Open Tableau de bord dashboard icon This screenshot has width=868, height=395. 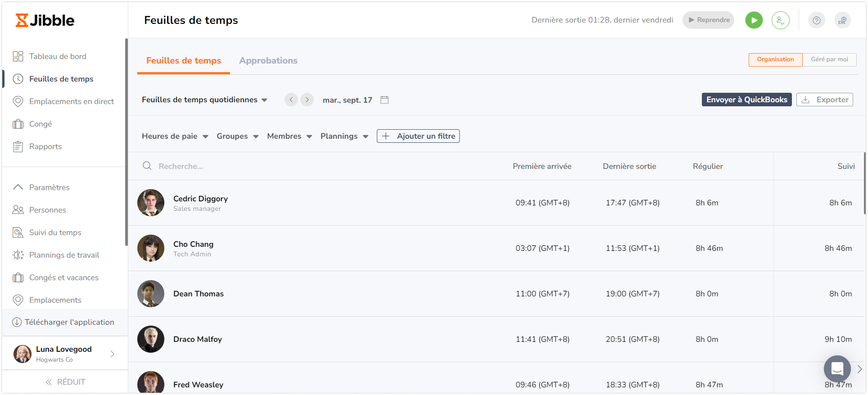tap(18, 56)
